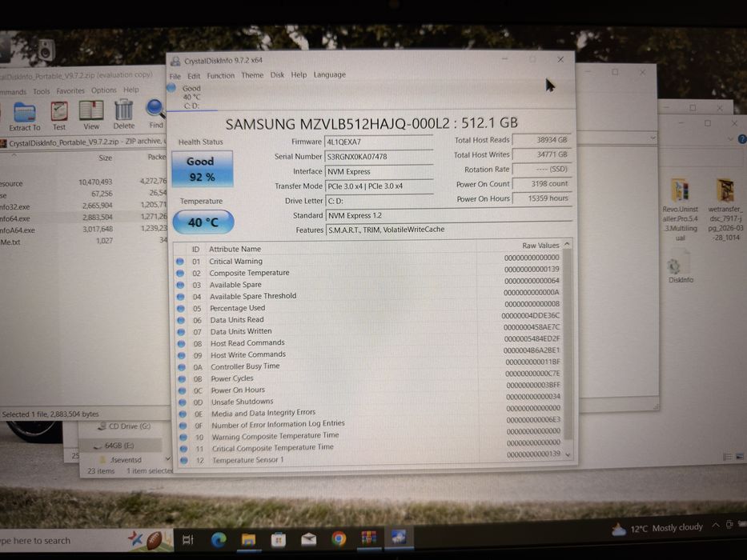Click the 40 °C temperature button
The image size is (747, 560).
[x=203, y=222]
